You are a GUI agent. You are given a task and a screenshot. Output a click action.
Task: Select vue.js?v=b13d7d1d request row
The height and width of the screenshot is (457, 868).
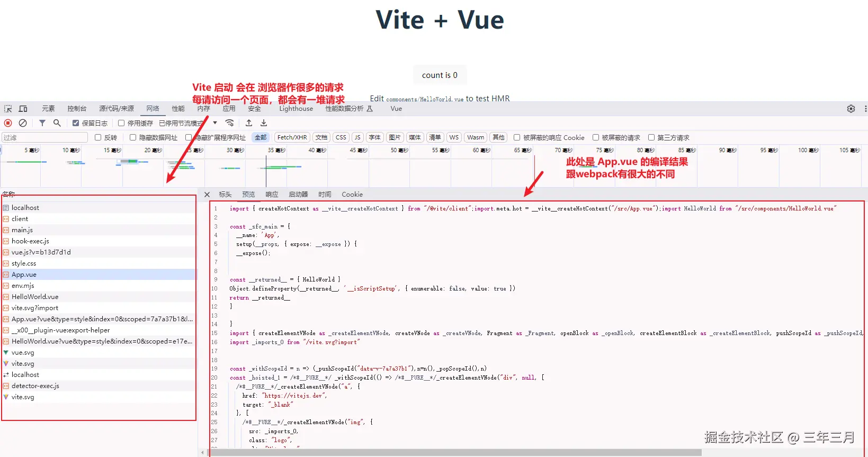click(98, 252)
